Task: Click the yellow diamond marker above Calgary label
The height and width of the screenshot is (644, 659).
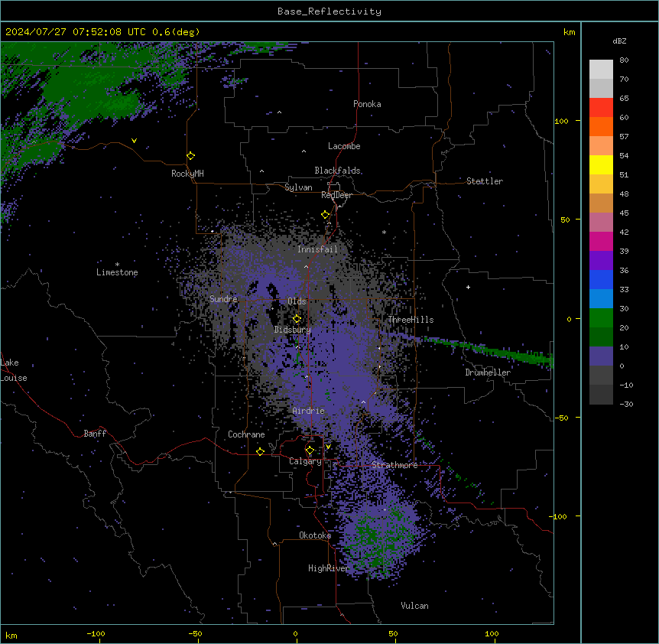Action: [310, 450]
